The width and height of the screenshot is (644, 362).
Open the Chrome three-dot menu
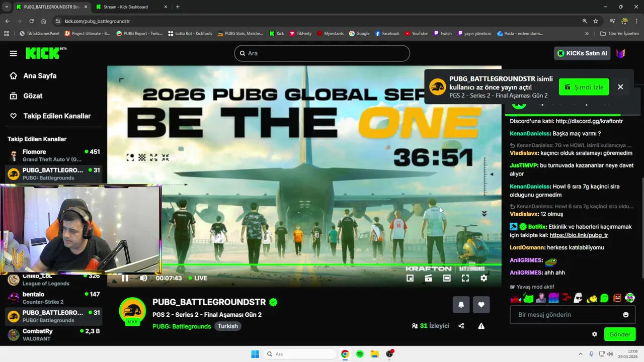(x=637, y=21)
